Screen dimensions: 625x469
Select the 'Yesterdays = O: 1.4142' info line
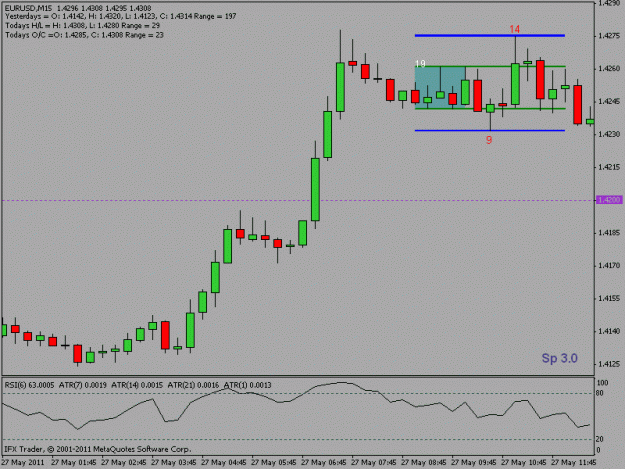(120, 16)
